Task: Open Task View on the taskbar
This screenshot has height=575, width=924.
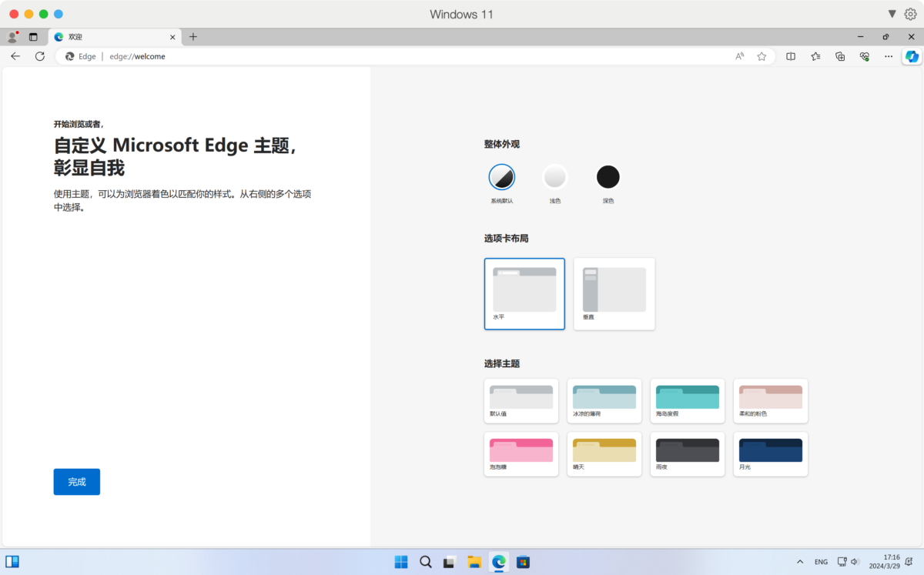Action: (x=450, y=562)
